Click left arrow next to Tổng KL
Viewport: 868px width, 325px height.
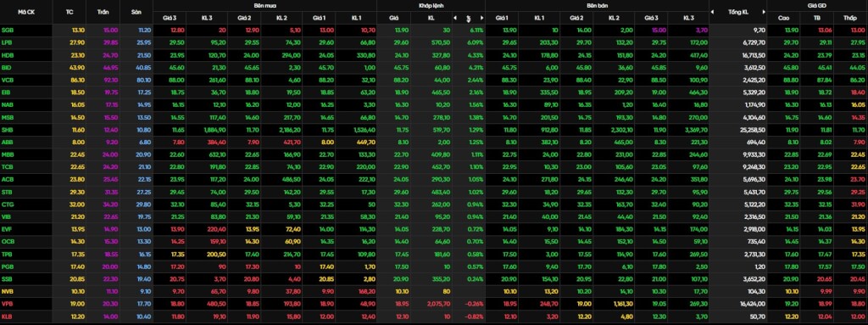(712, 12)
